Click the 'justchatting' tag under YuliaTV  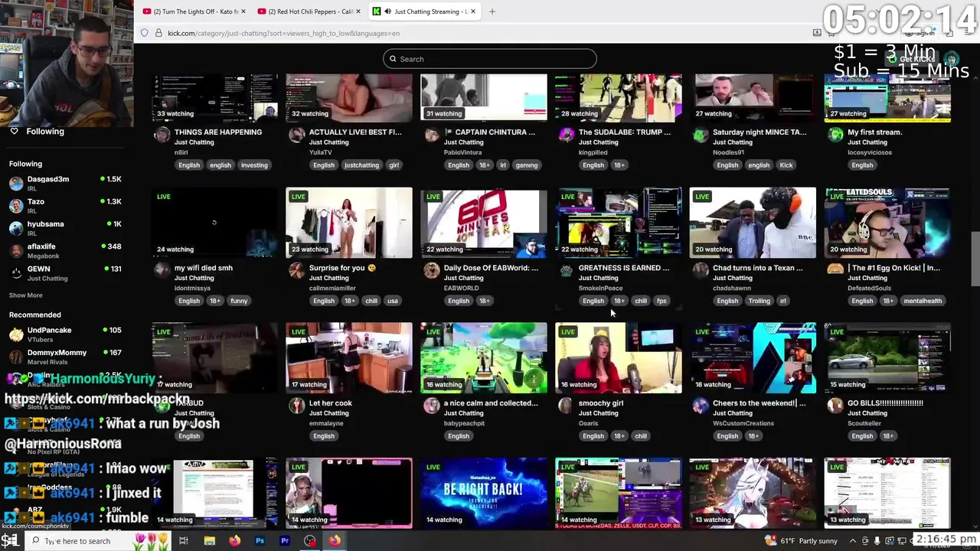tap(361, 165)
